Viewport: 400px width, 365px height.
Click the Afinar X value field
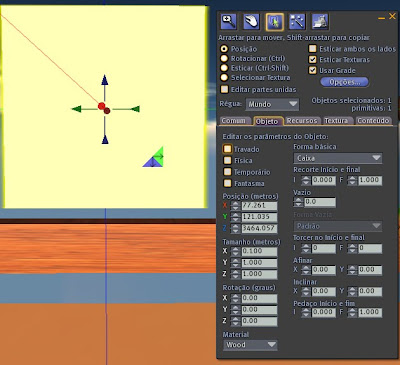323,270
